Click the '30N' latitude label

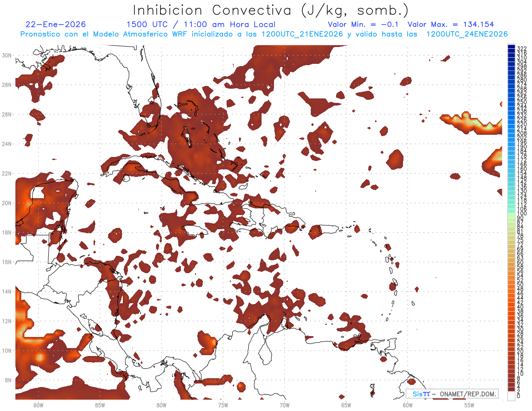[7, 55]
